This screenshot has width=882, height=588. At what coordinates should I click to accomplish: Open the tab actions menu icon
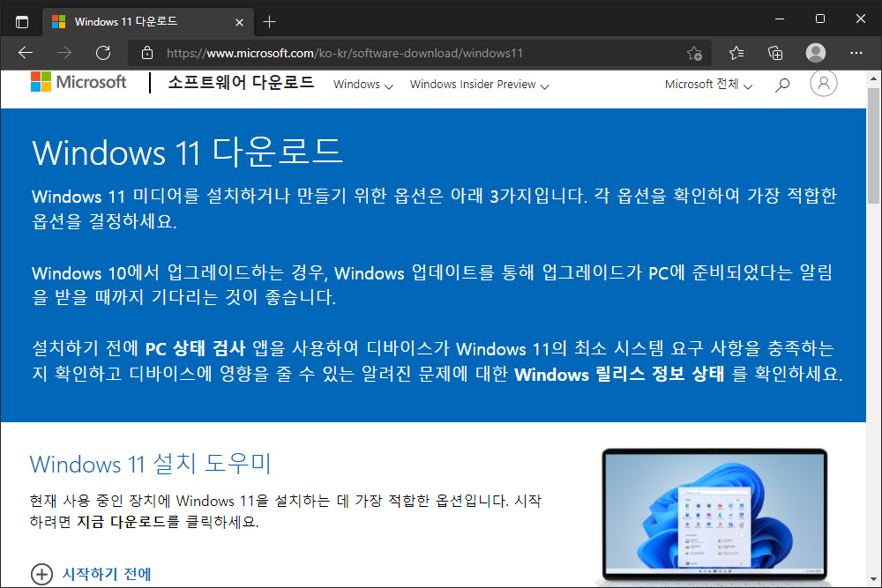22,22
